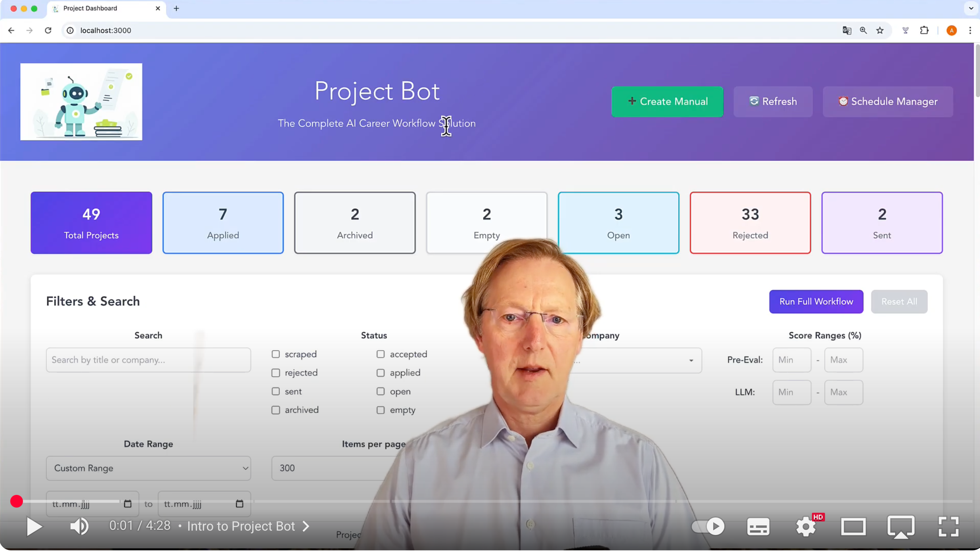Screen dimensions: 980x552
Task: Select the Applied stat card
Action: (223, 223)
